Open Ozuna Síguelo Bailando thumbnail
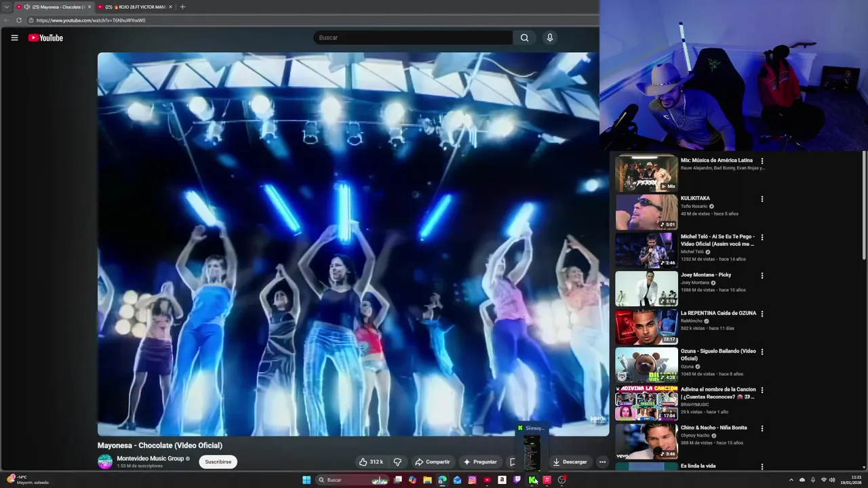868x488 pixels. click(x=646, y=365)
